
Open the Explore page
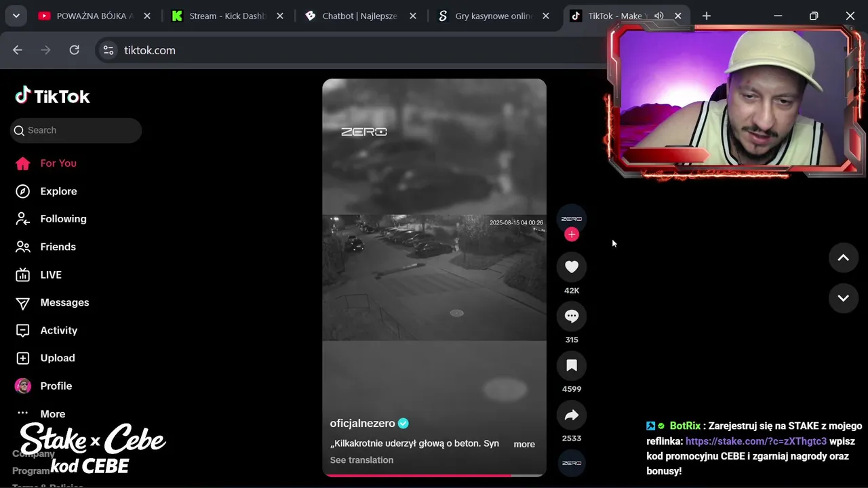pyautogui.click(x=46, y=191)
